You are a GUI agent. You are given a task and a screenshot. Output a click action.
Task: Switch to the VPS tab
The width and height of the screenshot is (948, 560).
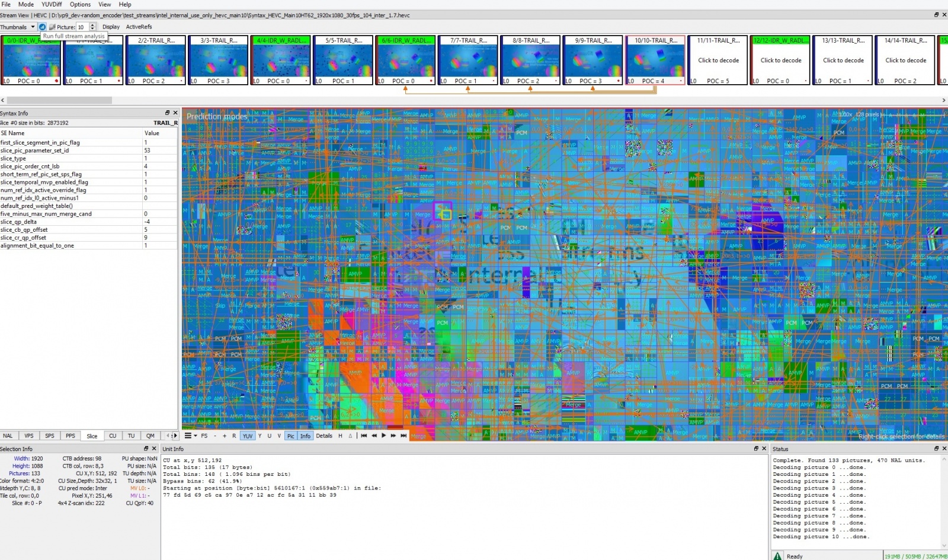[x=29, y=436]
